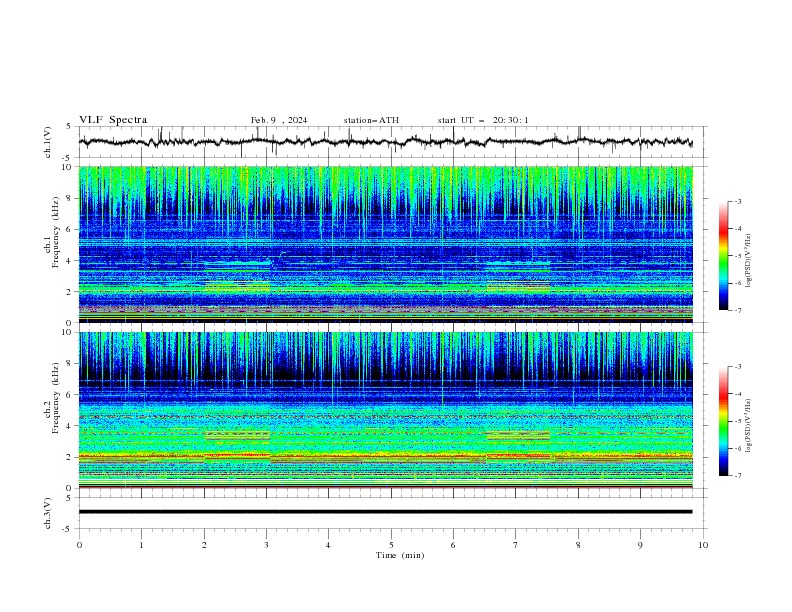Screen dimensions: 792x612
Task: Click the "Time (min)" x-axis label
Action: point(400,555)
